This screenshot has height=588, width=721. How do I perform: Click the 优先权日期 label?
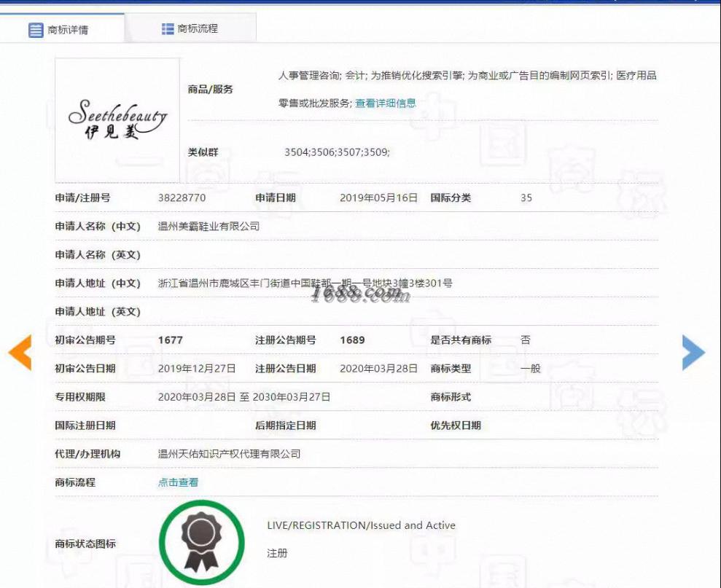(456, 426)
